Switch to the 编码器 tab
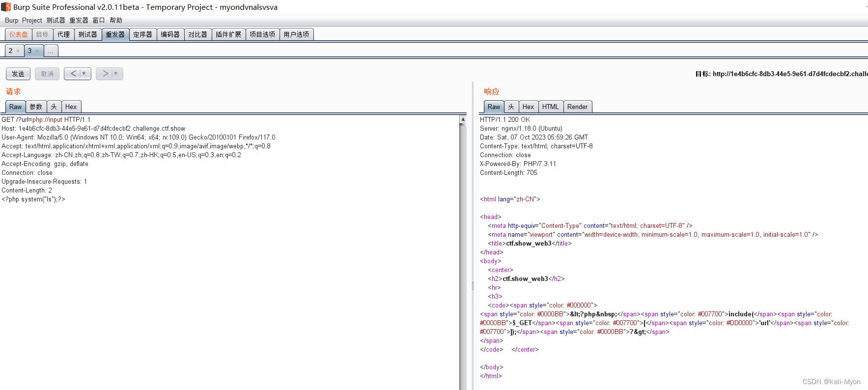This screenshot has height=390, width=868. pyautogui.click(x=170, y=34)
